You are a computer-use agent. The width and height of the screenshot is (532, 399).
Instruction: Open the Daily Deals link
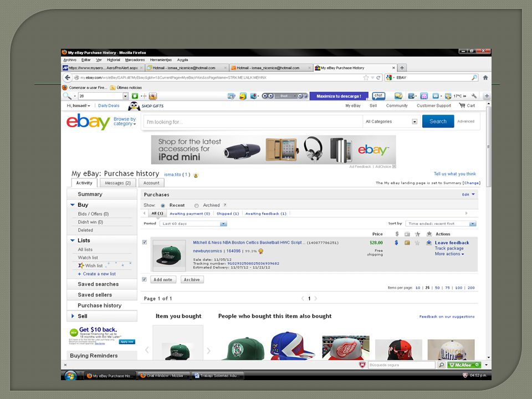coord(109,105)
